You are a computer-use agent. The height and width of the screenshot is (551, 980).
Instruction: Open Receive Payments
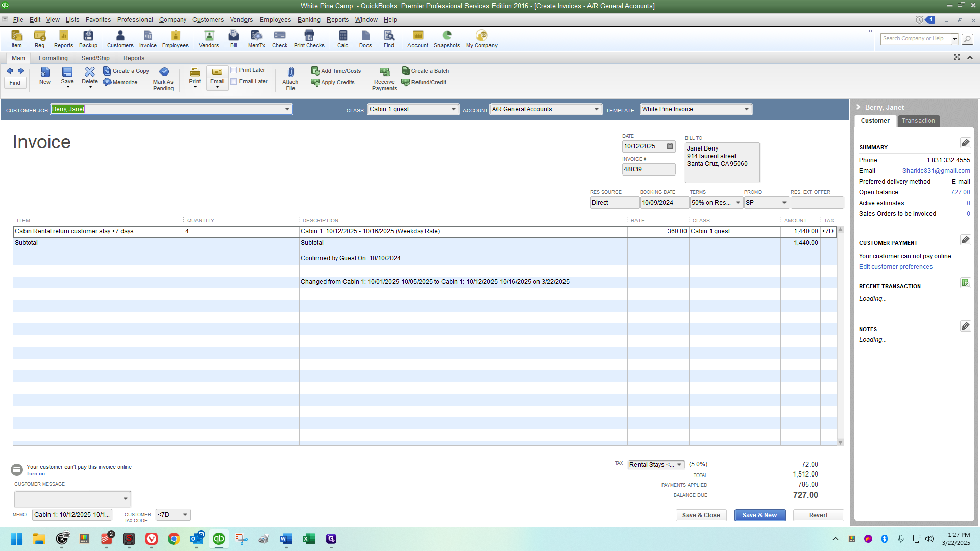point(384,79)
